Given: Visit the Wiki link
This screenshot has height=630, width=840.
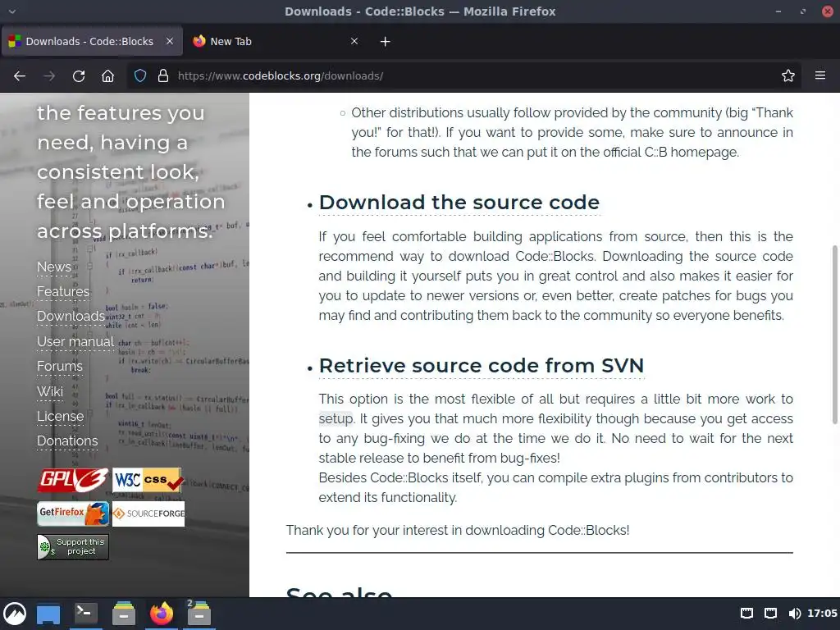Looking at the screenshot, I should click(x=50, y=391).
